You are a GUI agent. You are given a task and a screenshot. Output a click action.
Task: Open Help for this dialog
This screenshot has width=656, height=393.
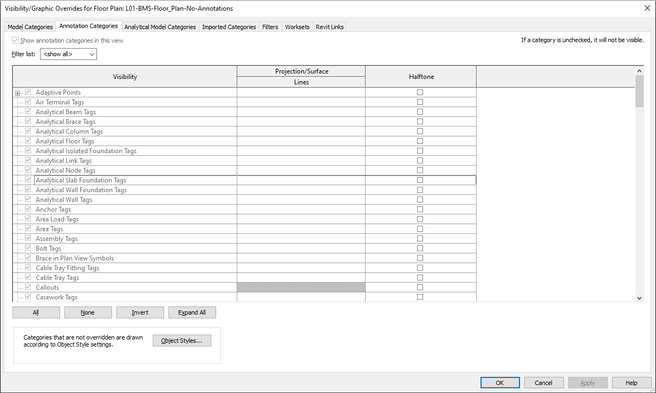631,383
